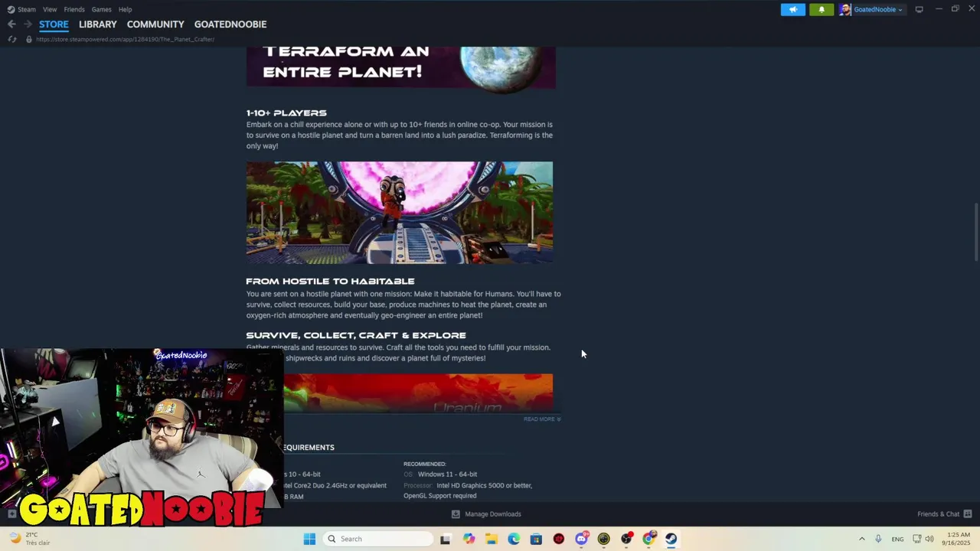Click the Friends & Chat grid icon

tap(968, 514)
